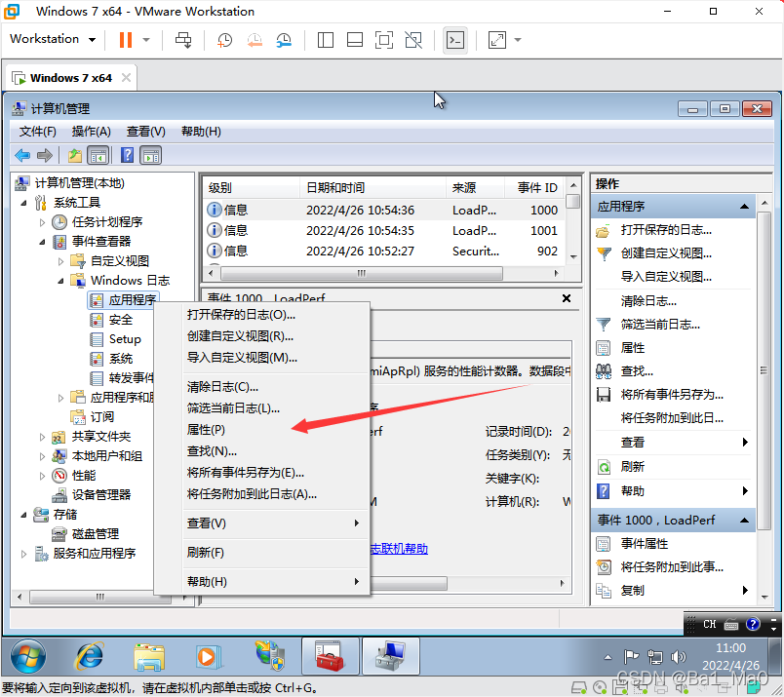Select the 安全 log in tree
Screen dimensions: 784x697
pos(121,320)
